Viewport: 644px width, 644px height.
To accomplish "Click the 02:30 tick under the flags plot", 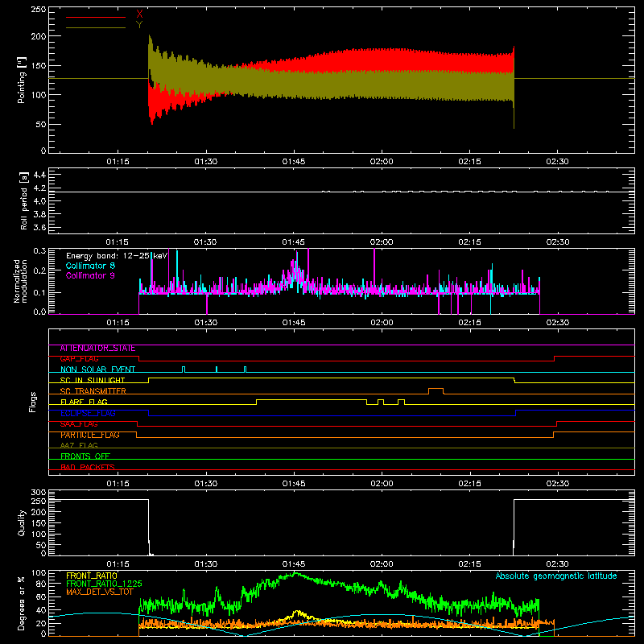I will point(557,484).
